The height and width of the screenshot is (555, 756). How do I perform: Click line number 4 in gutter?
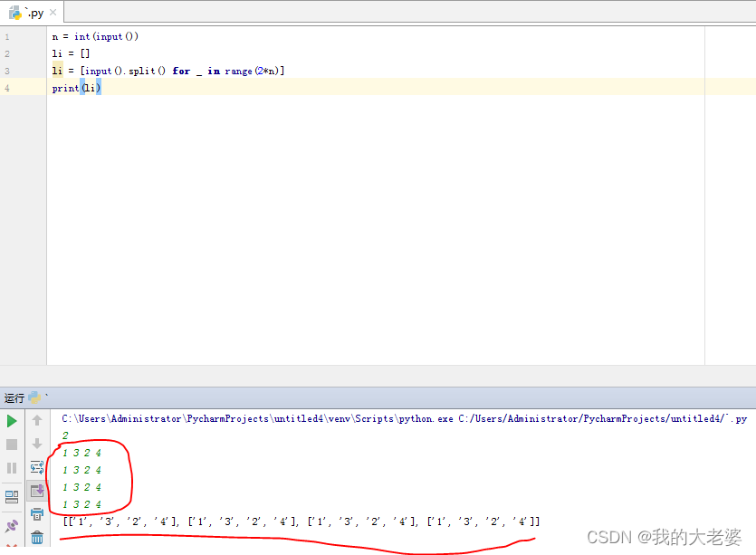pyautogui.click(x=7, y=88)
